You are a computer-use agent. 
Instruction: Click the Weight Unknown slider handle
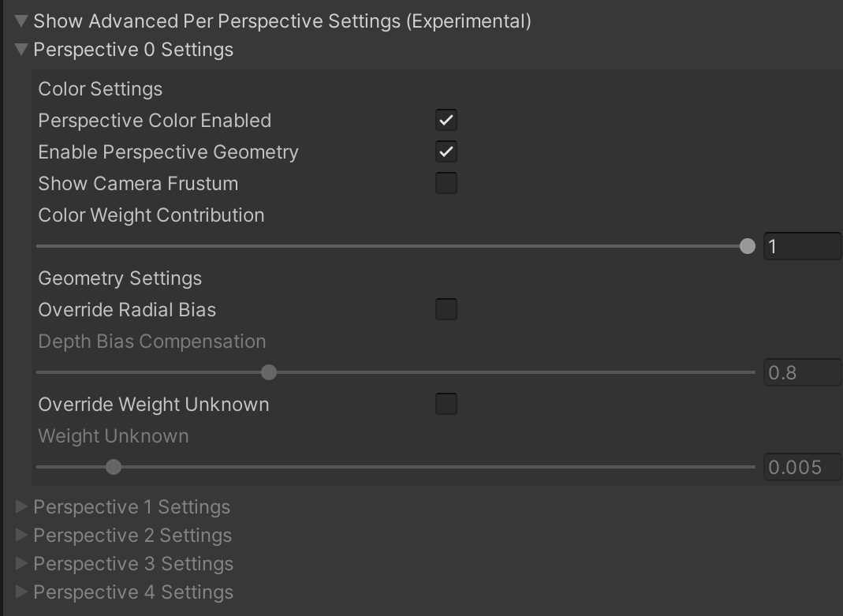[x=114, y=467]
